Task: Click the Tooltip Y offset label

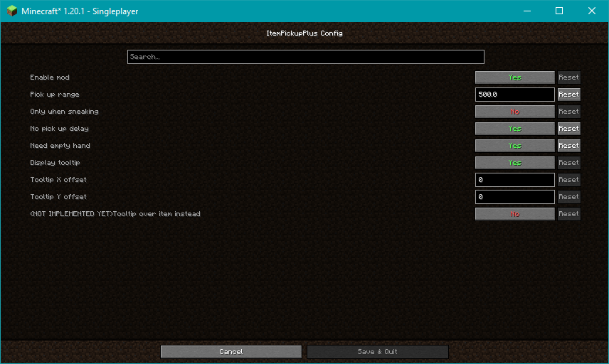Action: click(x=58, y=197)
